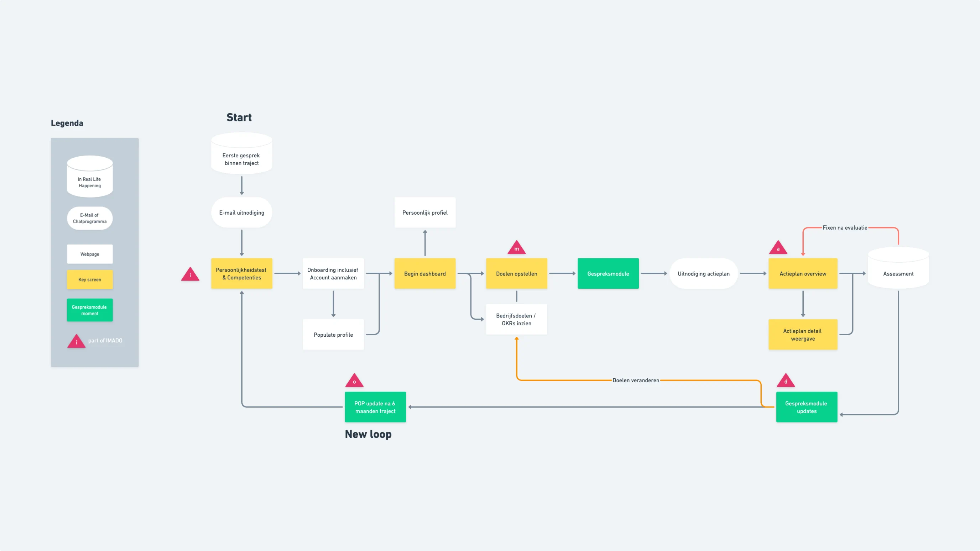Screen dimensions: 980x551
Task: Select 'Bedrijfsdoelen / OKRs inzien' box
Action: [x=517, y=319]
